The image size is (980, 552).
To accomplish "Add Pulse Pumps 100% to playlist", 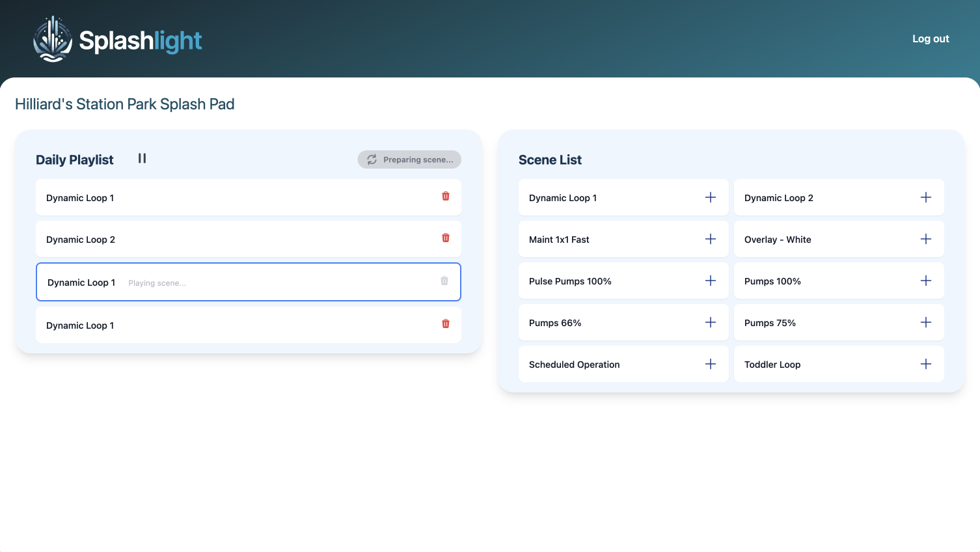I will (710, 281).
